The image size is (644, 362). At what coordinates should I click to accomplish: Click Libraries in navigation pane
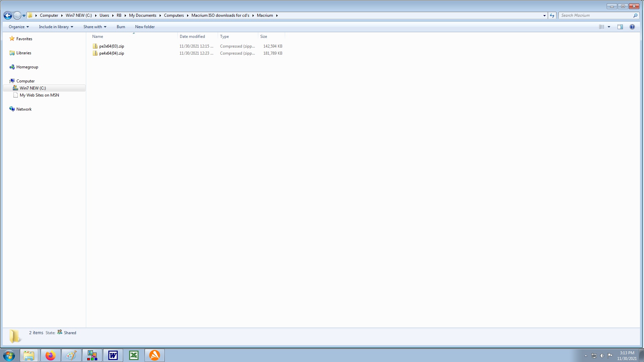(23, 53)
